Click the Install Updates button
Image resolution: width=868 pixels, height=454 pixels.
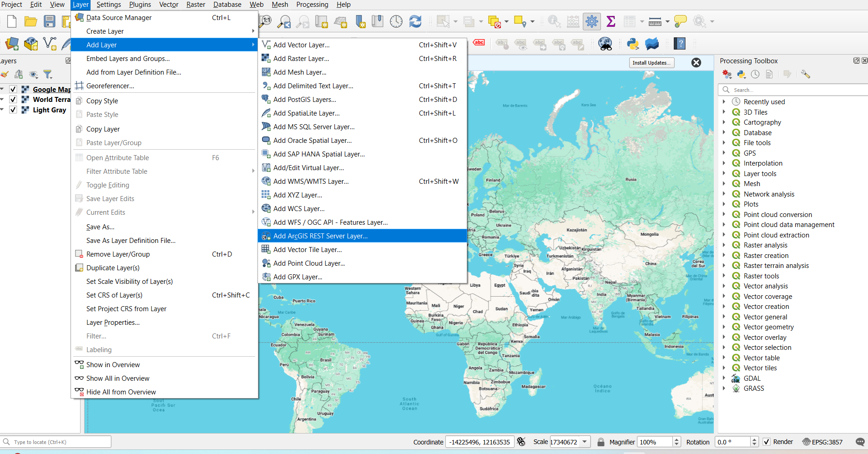(651, 62)
